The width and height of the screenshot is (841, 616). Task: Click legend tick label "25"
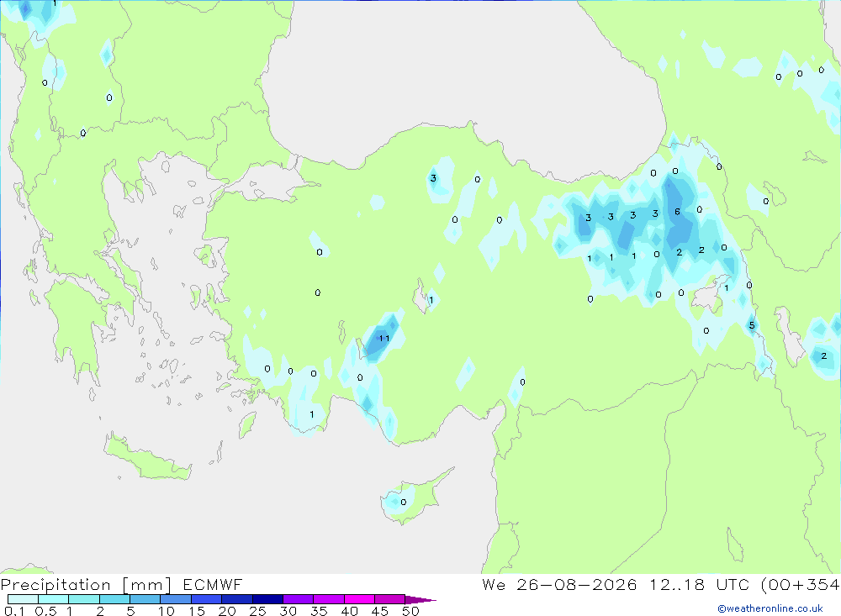[x=258, y=611]
